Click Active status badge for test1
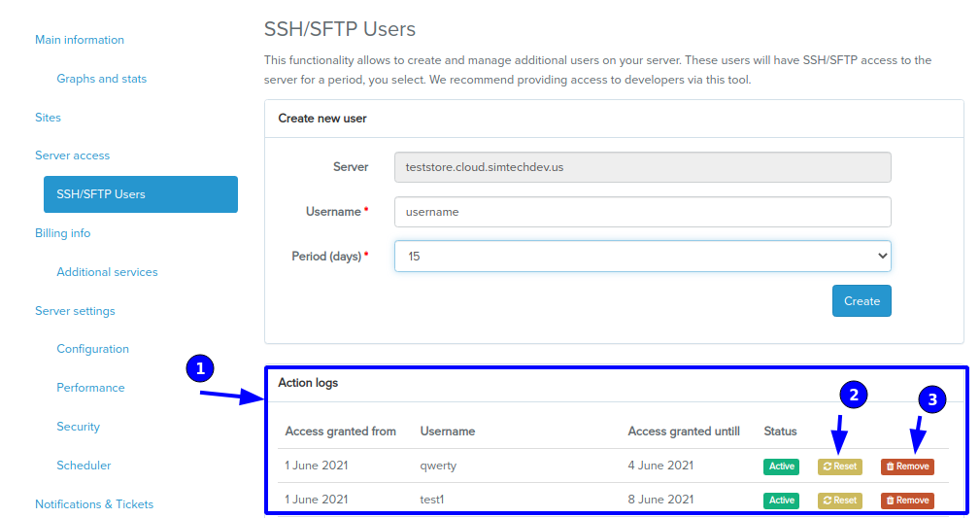This screenshot has width=980, height=518. click(x=781, y=501)
